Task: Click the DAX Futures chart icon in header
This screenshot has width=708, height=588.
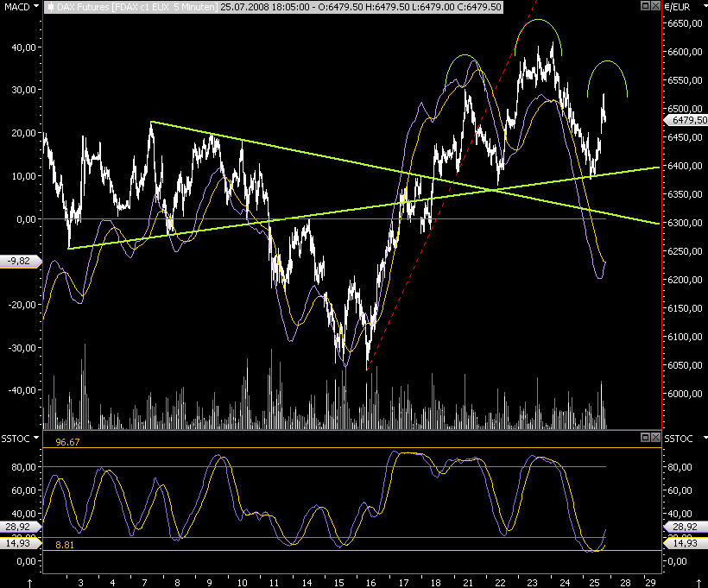Action: pyautogui.click(x=51, y=7)
